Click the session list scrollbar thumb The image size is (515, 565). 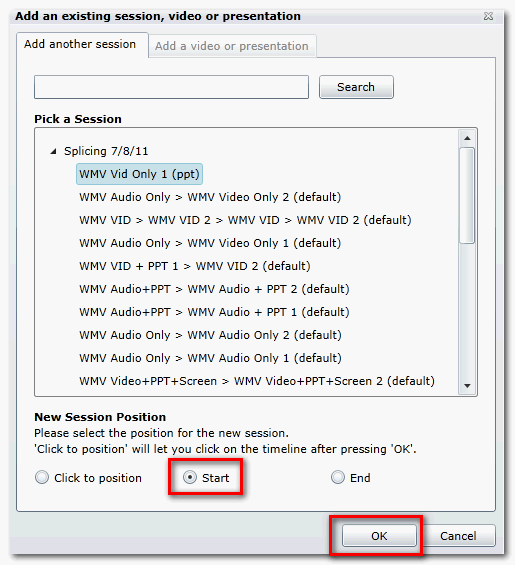pyautogui.click(x=467, y=196)
